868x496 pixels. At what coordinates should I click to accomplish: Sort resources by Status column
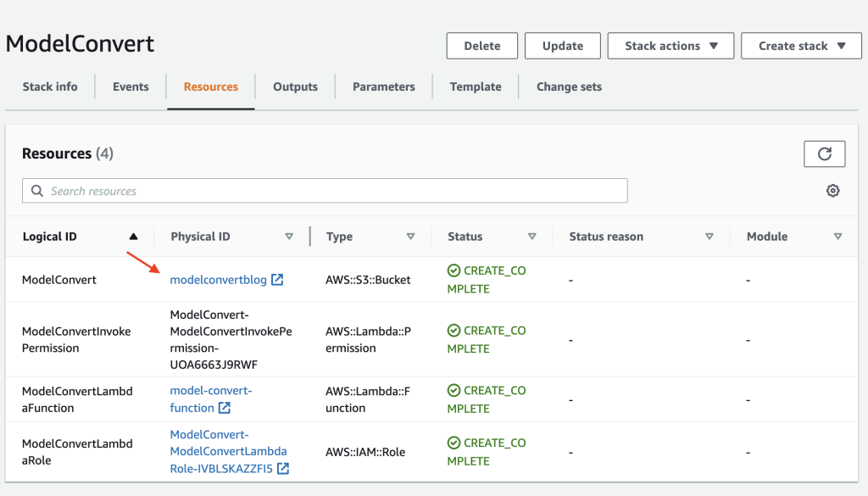click(x=532, y=237)
